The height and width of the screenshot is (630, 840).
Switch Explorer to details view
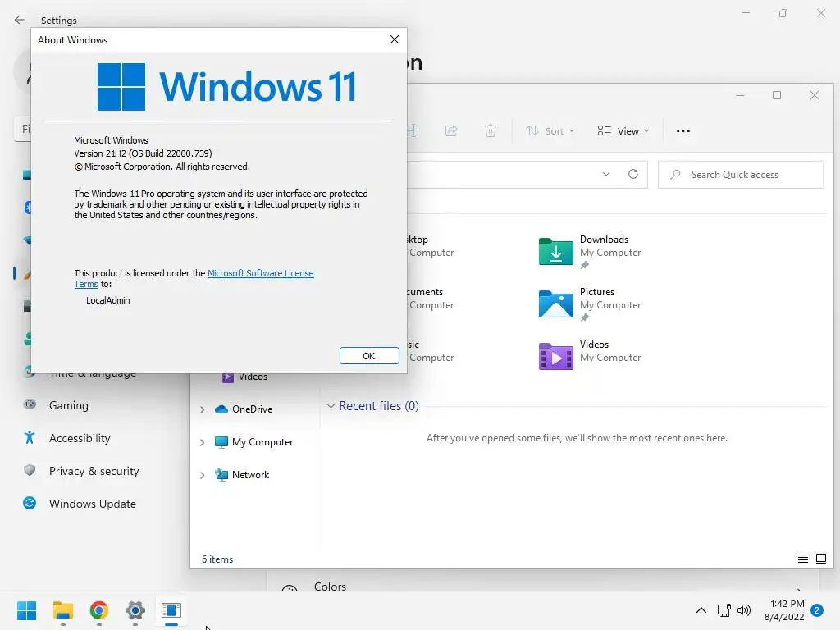point(802,559)
